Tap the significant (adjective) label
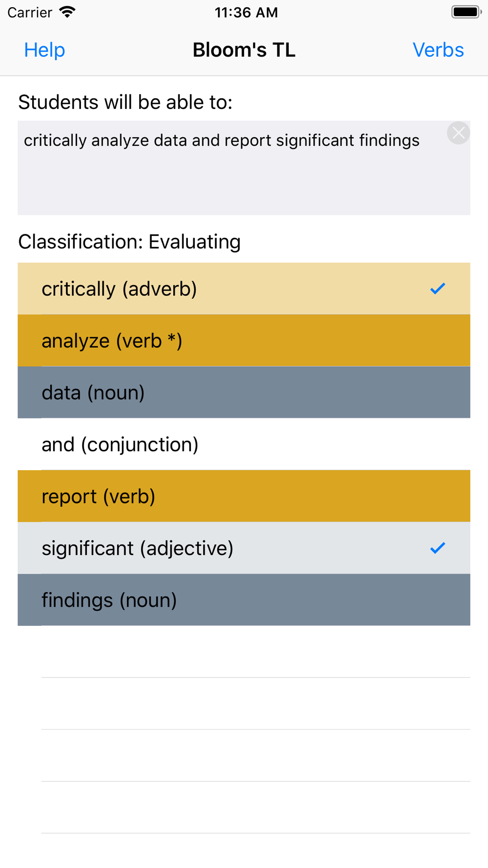The width and height of the screenshot is (488, 868). [138, 548]
